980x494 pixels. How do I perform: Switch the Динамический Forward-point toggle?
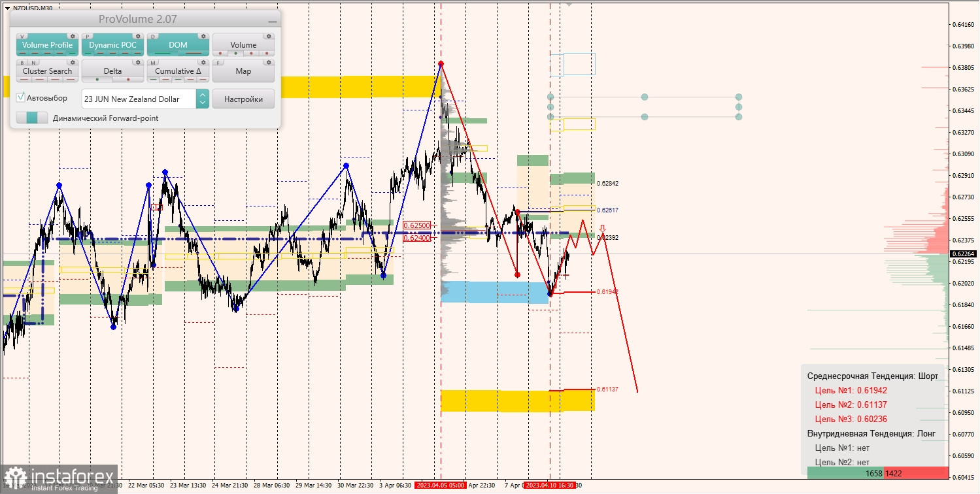[32, 118]
